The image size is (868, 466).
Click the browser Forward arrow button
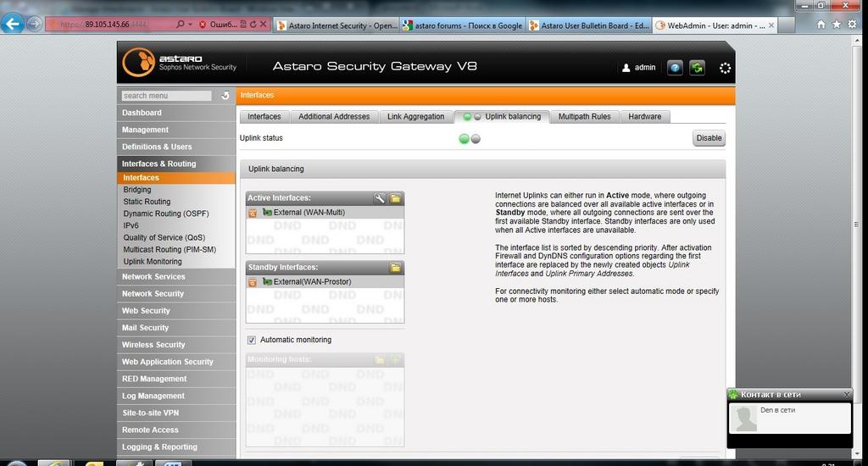click(x=34, y=25)
